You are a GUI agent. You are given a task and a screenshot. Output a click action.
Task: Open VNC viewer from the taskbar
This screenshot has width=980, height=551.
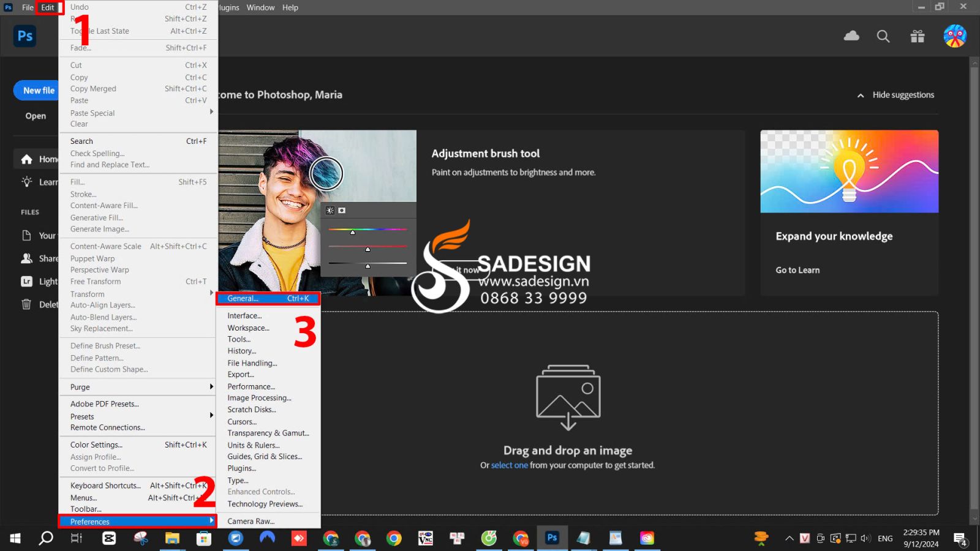tap(425, 538)
